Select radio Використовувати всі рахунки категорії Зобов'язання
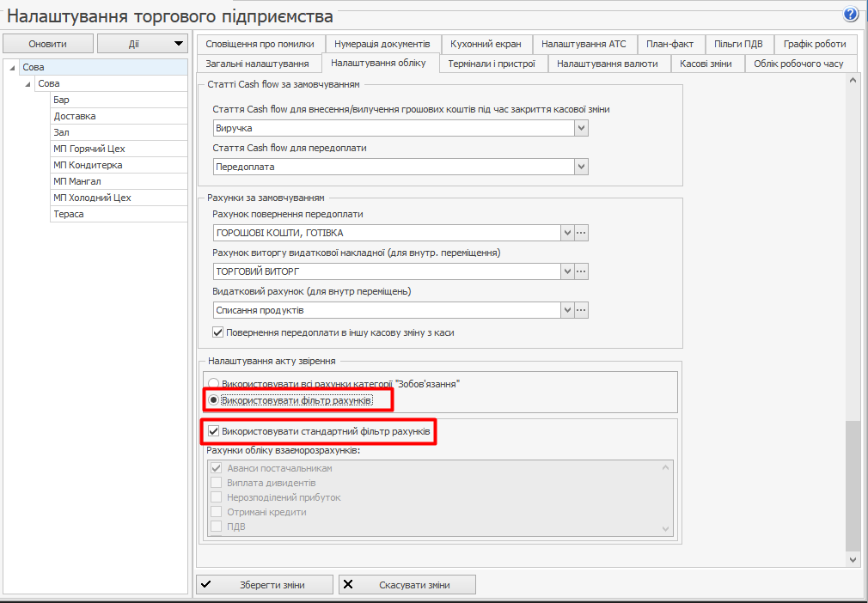This screenshot has width=868, height=603. (x=213, y=383)
